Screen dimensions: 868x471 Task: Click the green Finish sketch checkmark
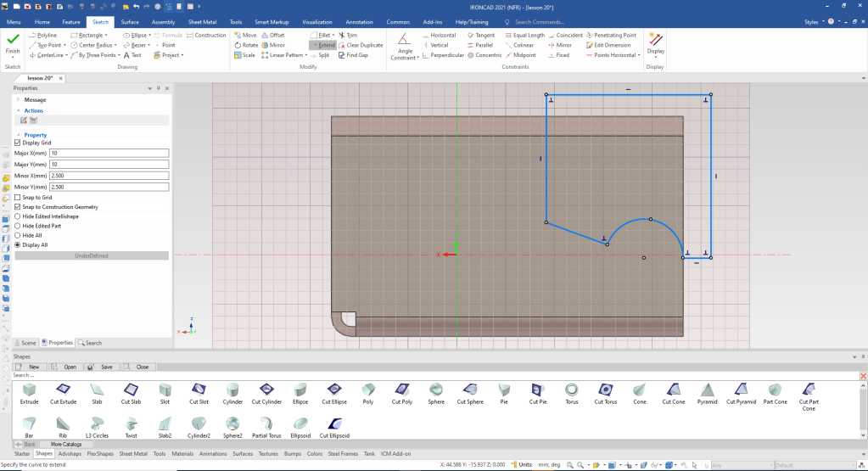point(13,40)
